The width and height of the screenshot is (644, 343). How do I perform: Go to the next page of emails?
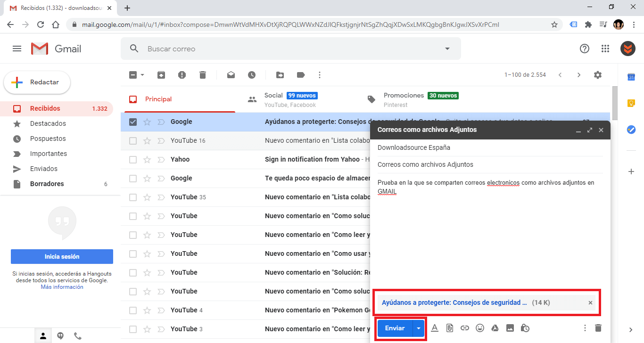point(579,75)
